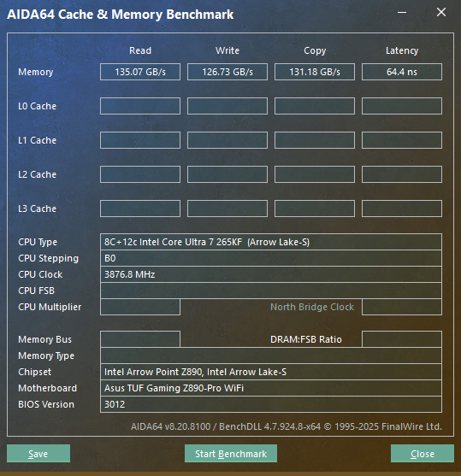Click the empty L3 Cache Latency field

(402, 209)
